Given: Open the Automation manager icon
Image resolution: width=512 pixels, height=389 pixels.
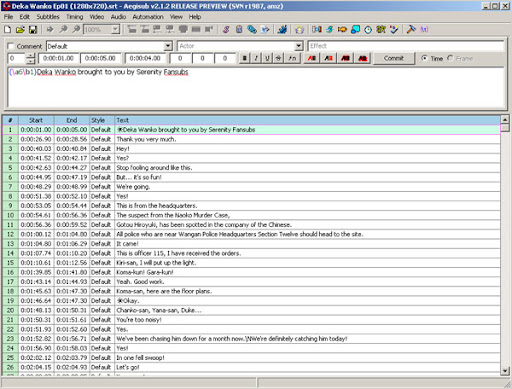Looking at the screenshot, I should click(x=282, y=30).
